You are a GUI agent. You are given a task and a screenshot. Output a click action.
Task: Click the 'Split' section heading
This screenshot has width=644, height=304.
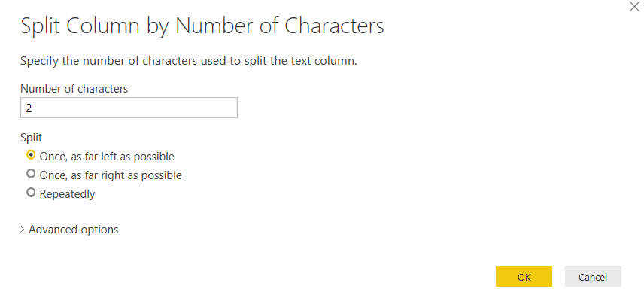(x=31, y=138)
